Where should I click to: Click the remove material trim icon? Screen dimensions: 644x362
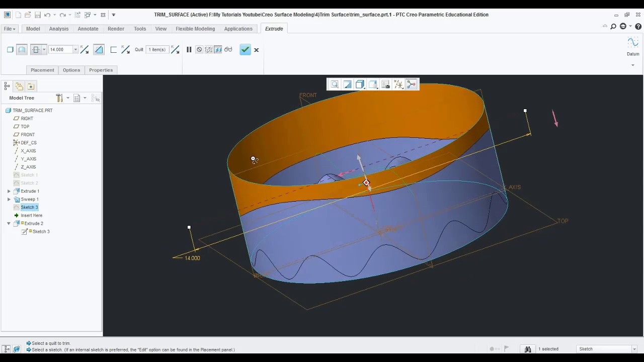coord(99,49)
